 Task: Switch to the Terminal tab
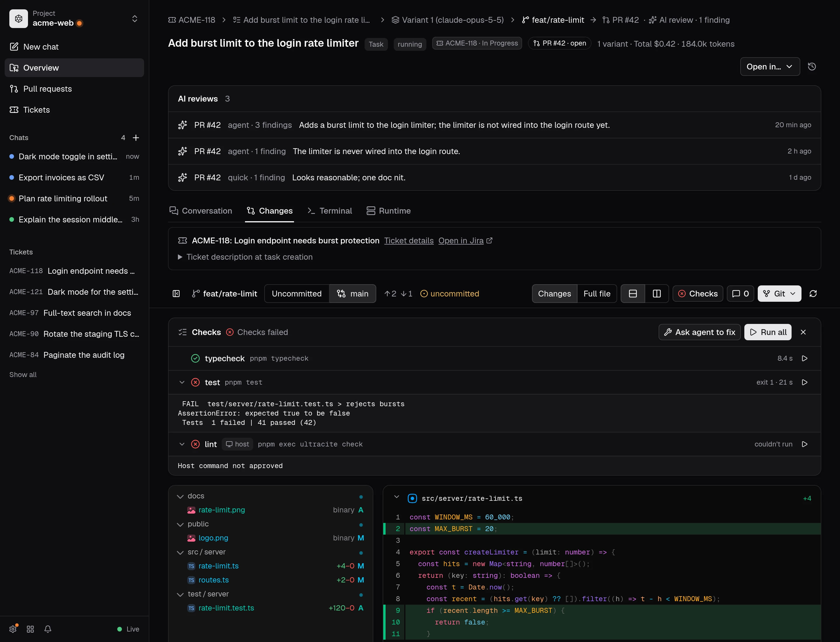coord(330,211)
